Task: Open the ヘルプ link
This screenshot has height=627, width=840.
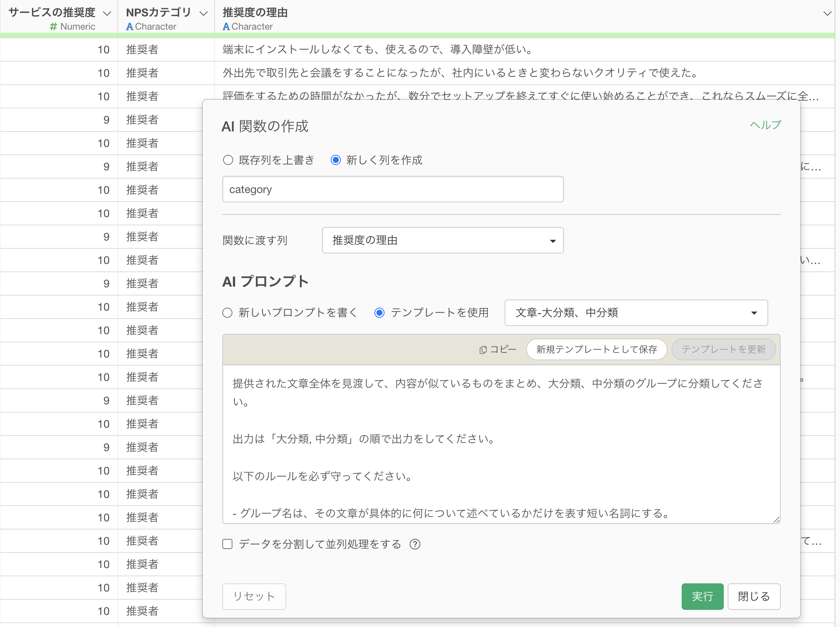Action: (766, 125)
